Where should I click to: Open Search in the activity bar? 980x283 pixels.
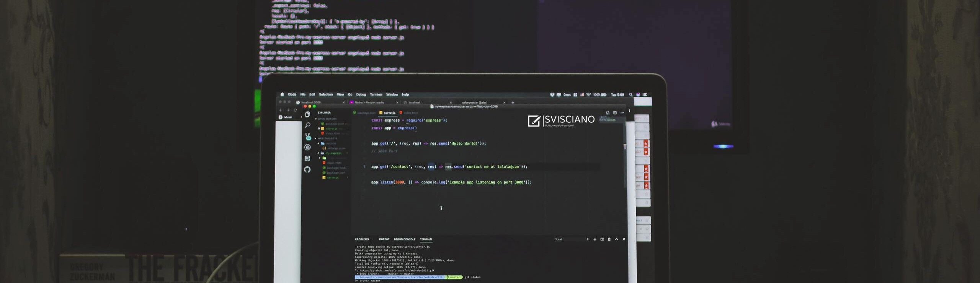(307, 125)
